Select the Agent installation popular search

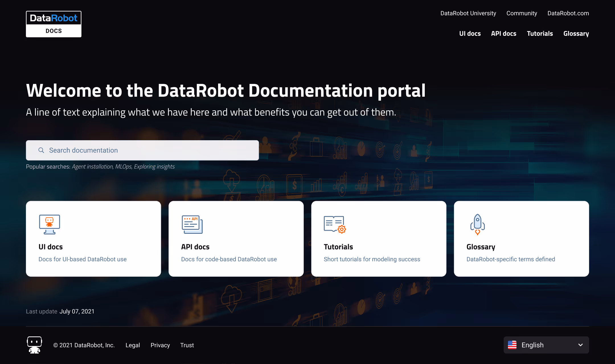[x=93, y=167]
